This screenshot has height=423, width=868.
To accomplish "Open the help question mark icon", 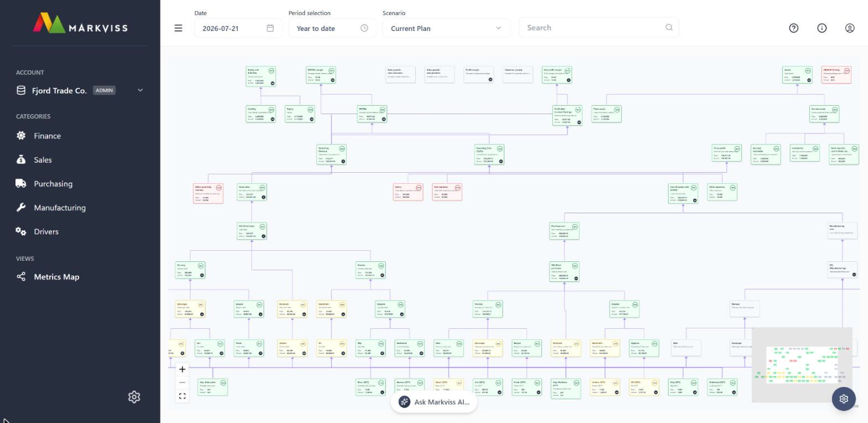I will coord(794,28).
